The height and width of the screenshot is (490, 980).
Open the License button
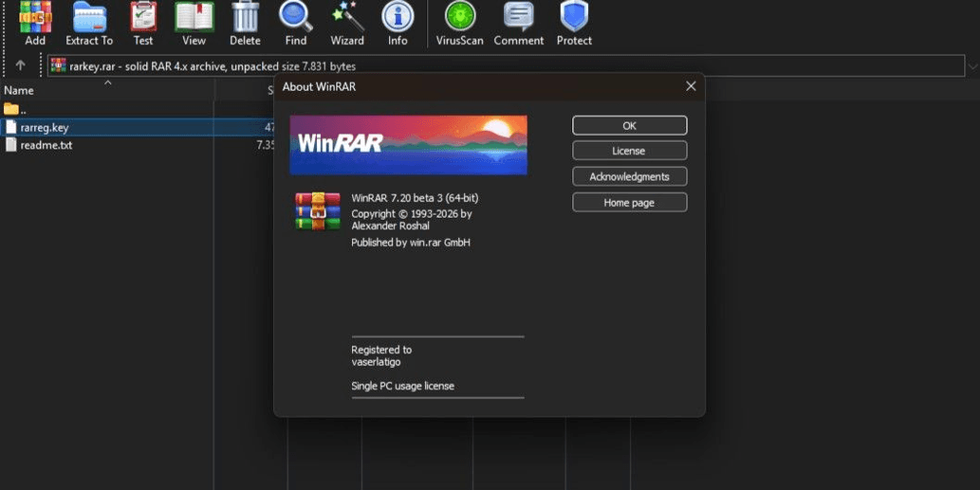tap(629, 151)
